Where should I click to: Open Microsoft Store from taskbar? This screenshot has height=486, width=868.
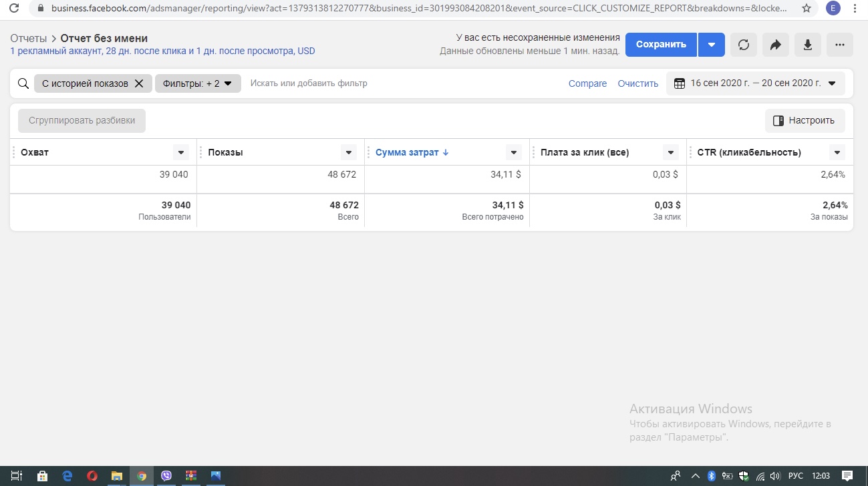42,476
